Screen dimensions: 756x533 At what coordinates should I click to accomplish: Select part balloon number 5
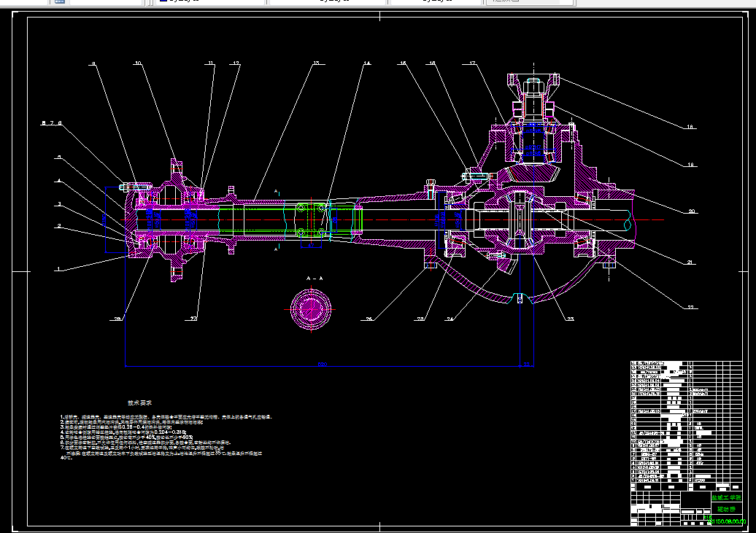[59, 157]
